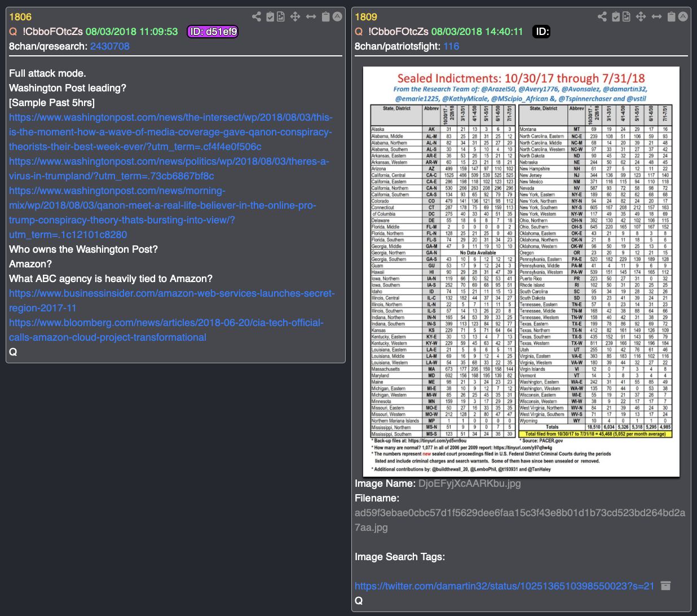Click the 'Image Search Tags:' label
Viewport: 697px width, 616px height.
pyautogui.click(x=400, y=557)
